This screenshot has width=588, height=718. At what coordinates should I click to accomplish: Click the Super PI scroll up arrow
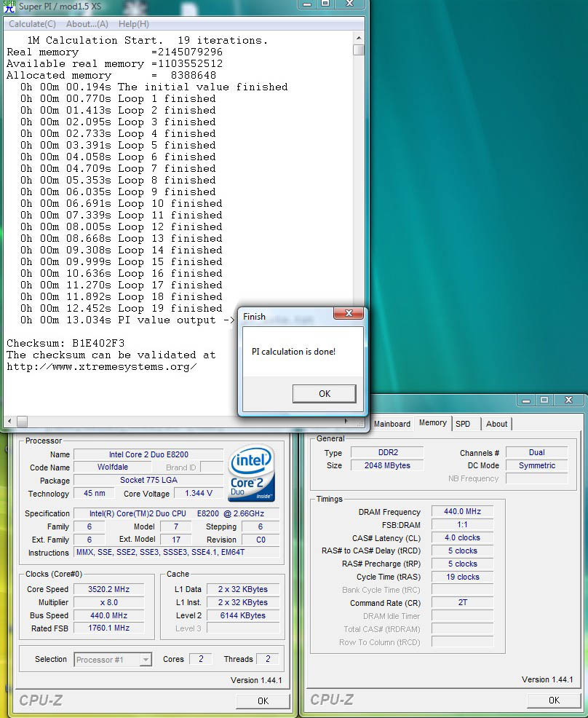coord(358,38)
